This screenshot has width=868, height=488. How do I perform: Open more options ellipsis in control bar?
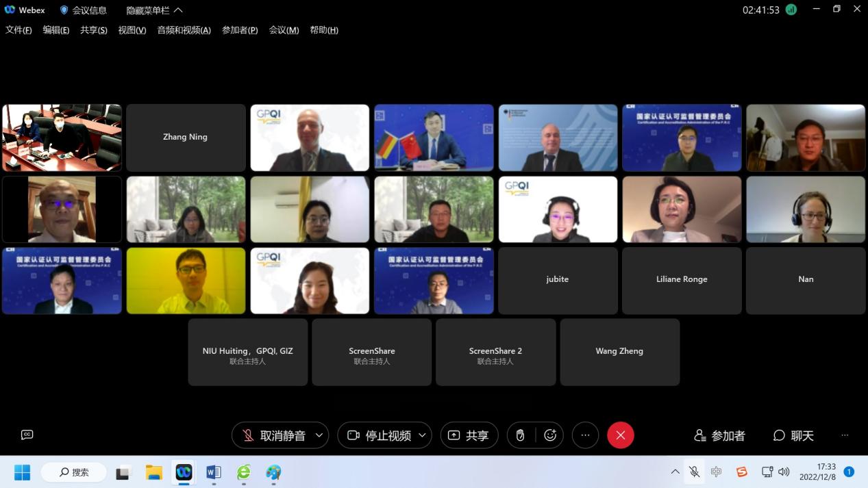click(x=585, y=435)
